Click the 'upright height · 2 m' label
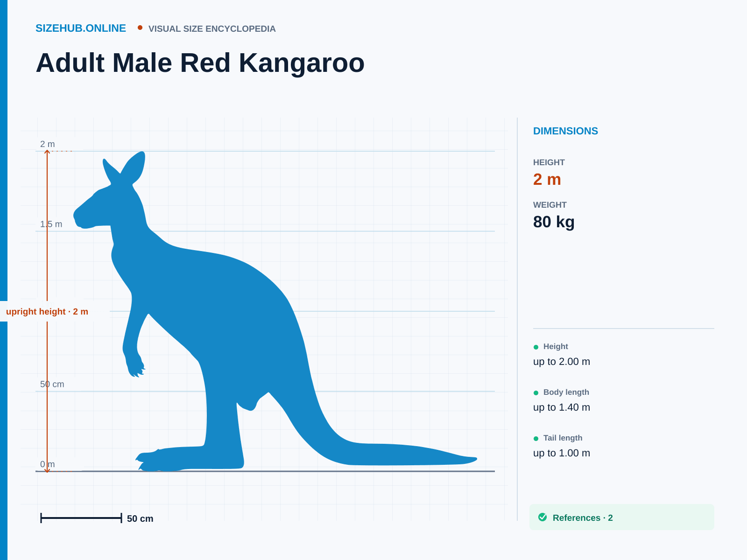Screen dimensions: 747x560 coord(47,312)
